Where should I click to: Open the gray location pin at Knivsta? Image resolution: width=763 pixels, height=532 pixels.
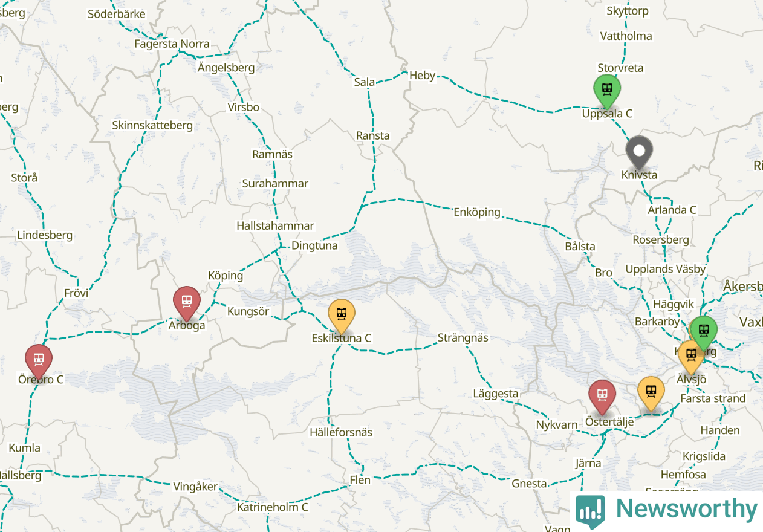[x=639, y=152]
